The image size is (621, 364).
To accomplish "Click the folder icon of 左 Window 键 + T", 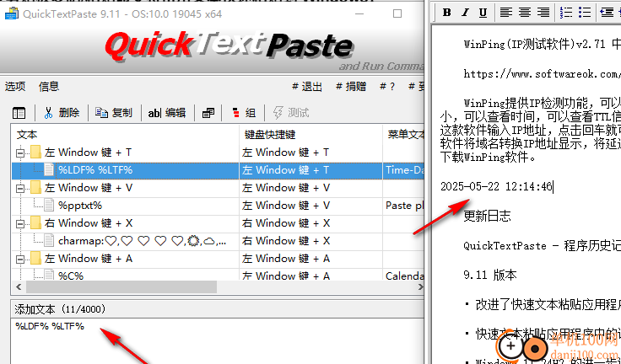I will click(36, 153).
